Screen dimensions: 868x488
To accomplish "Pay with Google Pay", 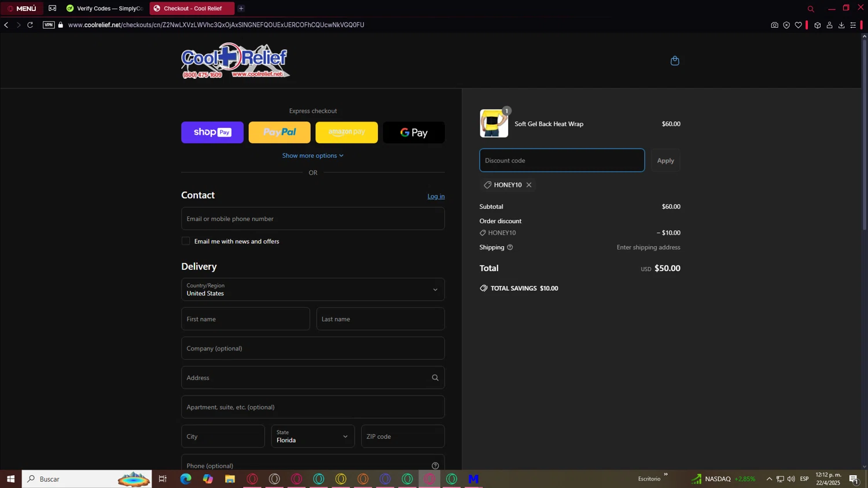I will [x=414, y=132].
